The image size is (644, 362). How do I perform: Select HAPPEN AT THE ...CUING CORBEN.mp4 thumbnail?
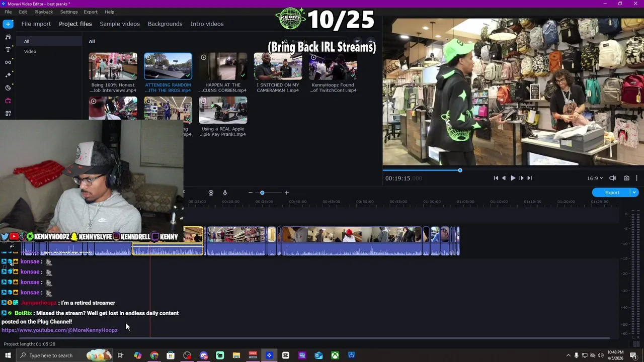pyautogui.click(x=223, y=66)
